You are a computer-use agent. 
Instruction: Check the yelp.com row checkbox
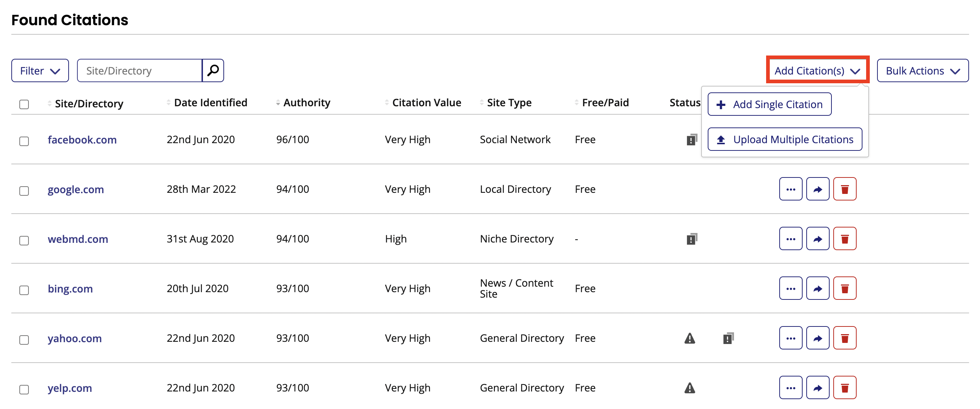[24, 390]
